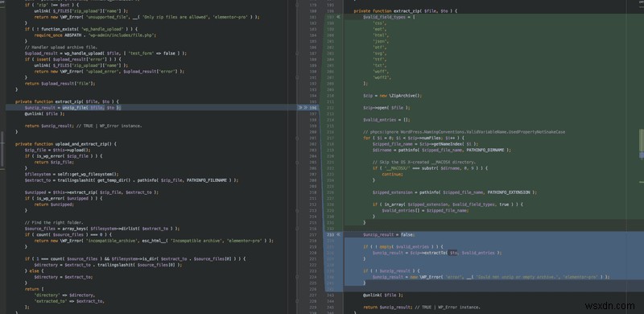Click the left pane scrollbar thumb

tap(2, 150)
